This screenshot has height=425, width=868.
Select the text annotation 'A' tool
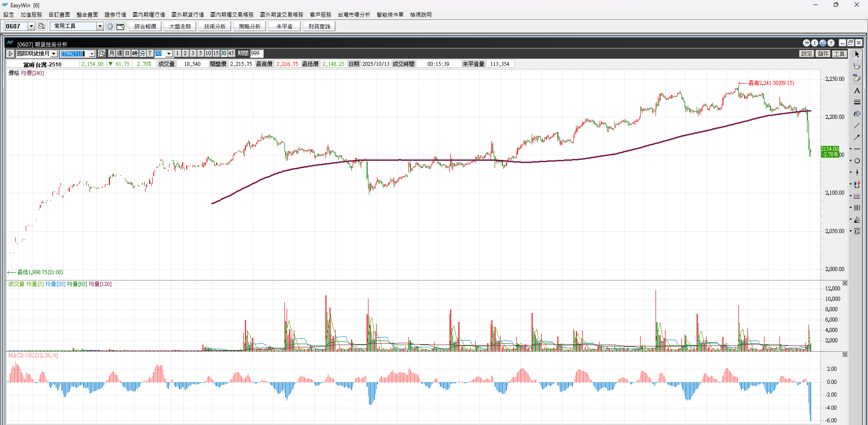pos(857,90)
